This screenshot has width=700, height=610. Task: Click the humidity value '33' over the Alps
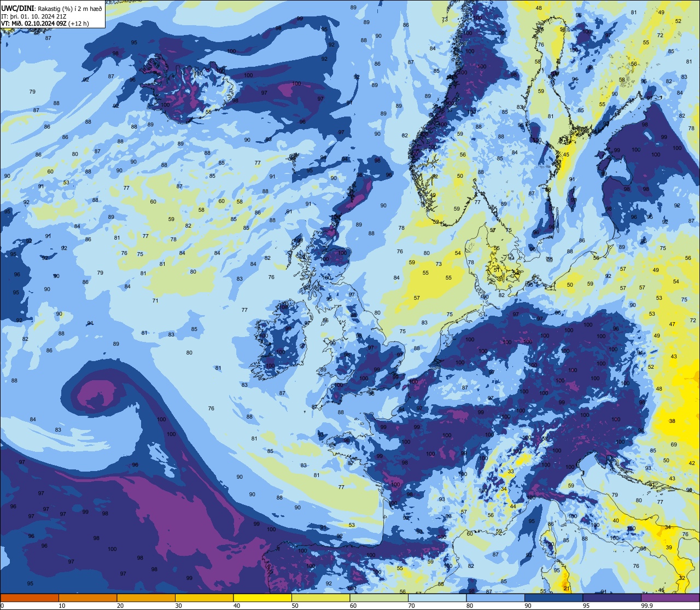511,472
